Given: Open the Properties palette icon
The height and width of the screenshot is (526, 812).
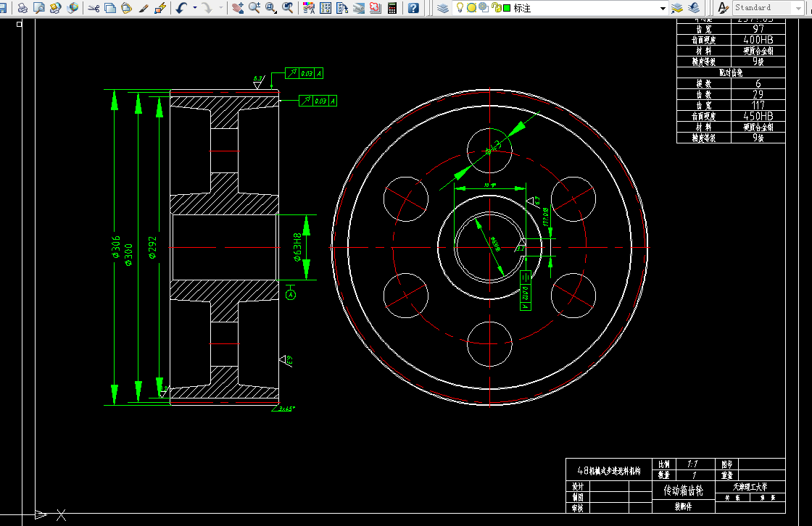Looking at the screenshot, I should 309,8.
